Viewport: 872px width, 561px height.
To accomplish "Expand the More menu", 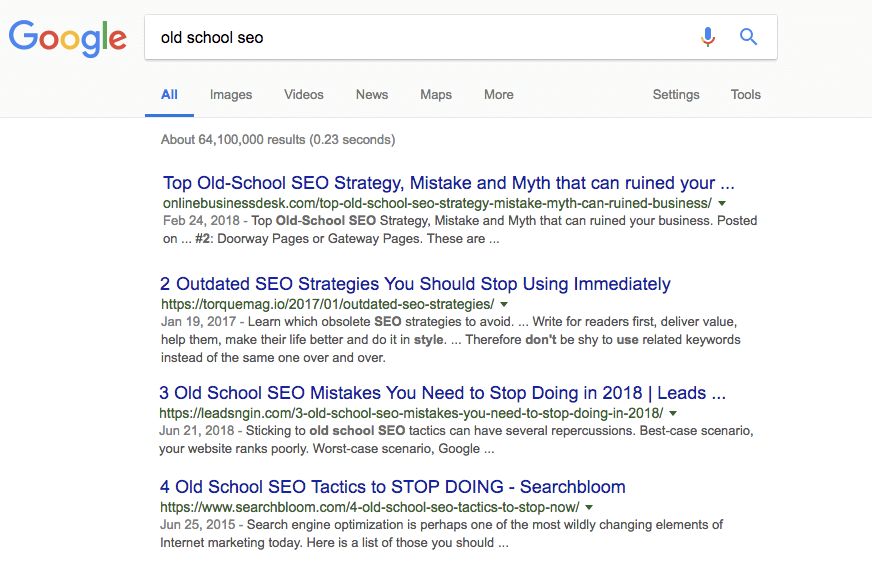I will [x=499, y=95].
